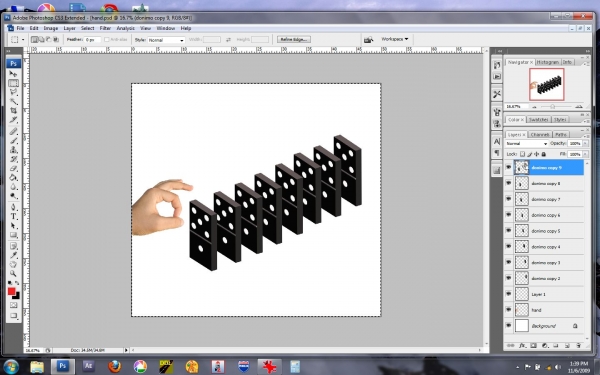
Task: Select the Rectangular Marquee tool in toolbox
Action: pos(13,83)
